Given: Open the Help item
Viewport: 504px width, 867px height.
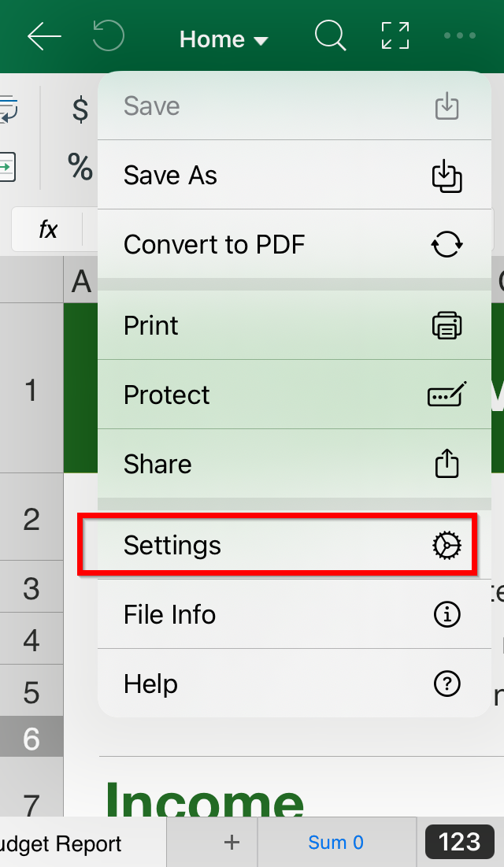Looking at the screenshot, I should click(295, 684).
